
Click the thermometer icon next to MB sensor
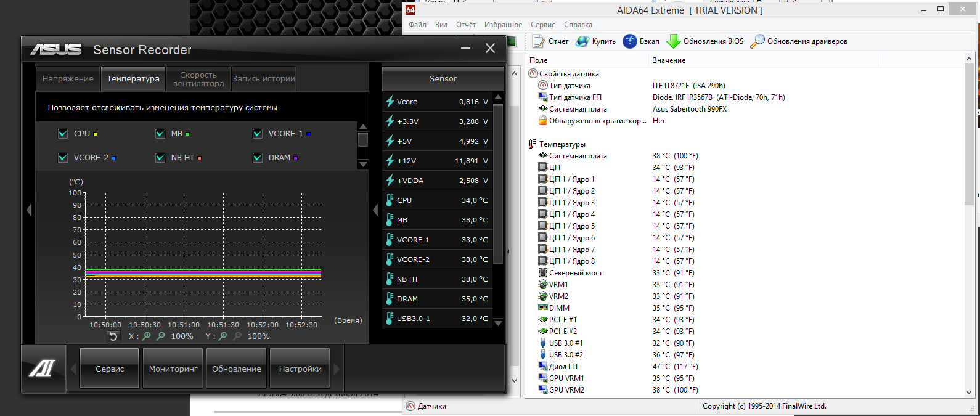pos(390,220)
